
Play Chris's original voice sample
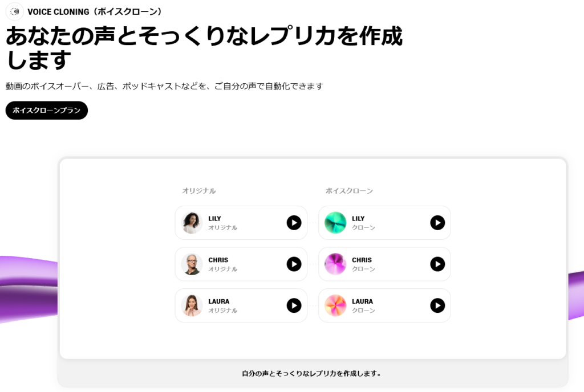point(294,264)
